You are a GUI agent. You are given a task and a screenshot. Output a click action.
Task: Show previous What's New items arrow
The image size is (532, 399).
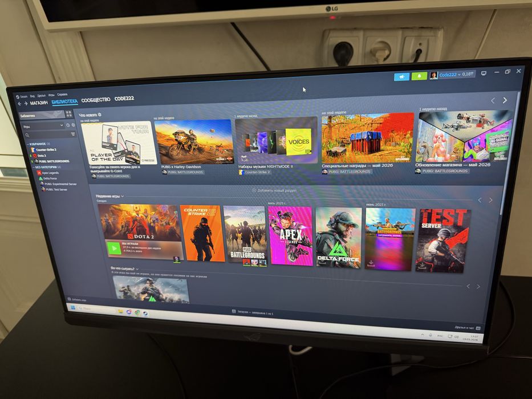pos(493,100)
